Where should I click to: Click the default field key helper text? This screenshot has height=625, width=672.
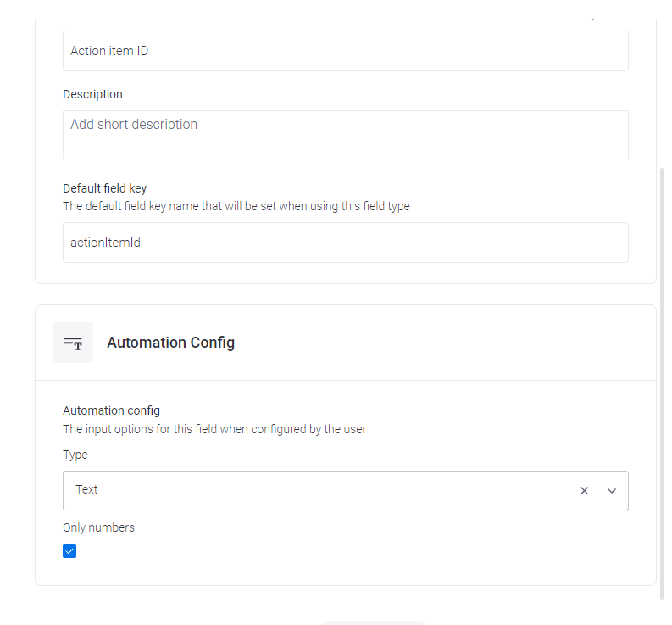pos(236,206)
